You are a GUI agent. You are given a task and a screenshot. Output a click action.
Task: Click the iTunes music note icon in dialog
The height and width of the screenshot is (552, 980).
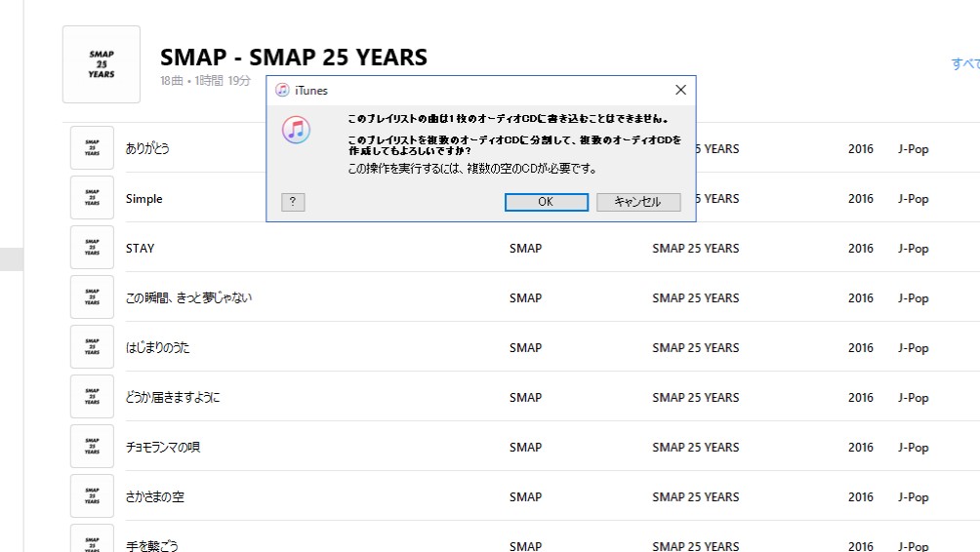pos(297,130)
